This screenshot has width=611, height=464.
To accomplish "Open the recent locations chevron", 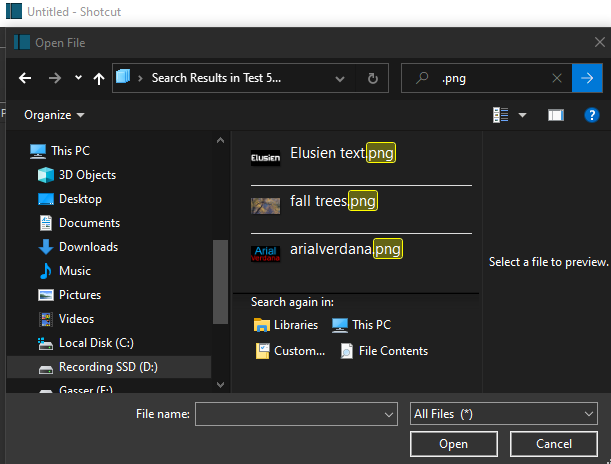I will (x=78, y=78).
